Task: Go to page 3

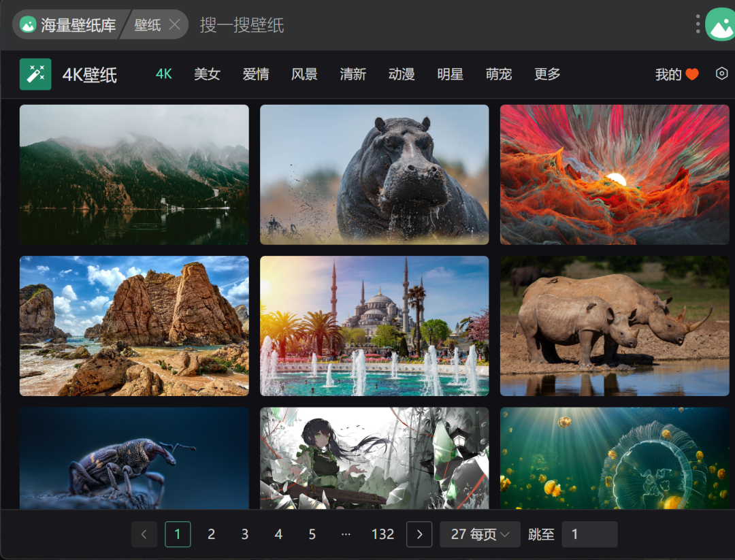Action: pos(245,534)
